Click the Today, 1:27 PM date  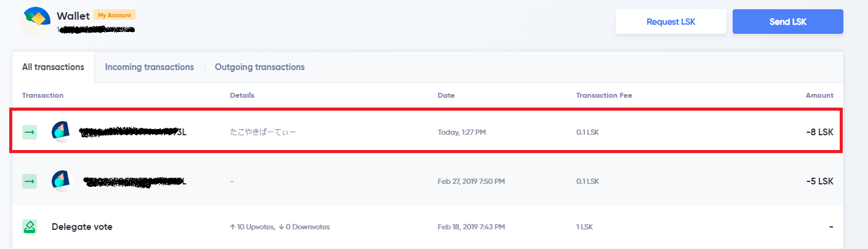point(462,132)
